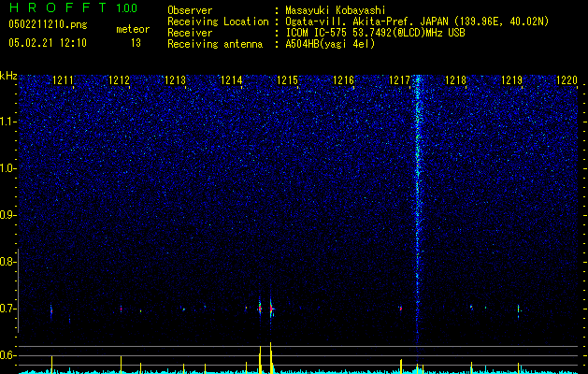
Task: Click the Receiving antenna label
Action: click(215, 44)
